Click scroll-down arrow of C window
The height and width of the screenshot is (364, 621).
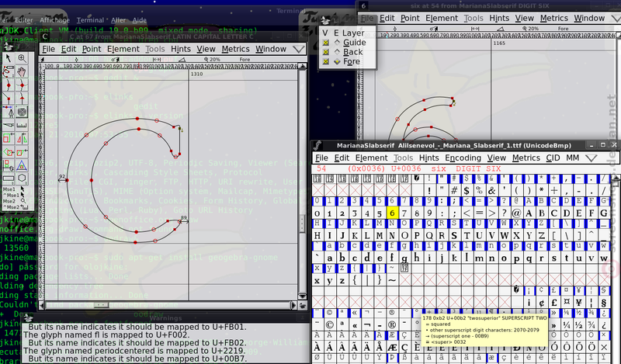[303, 296]
